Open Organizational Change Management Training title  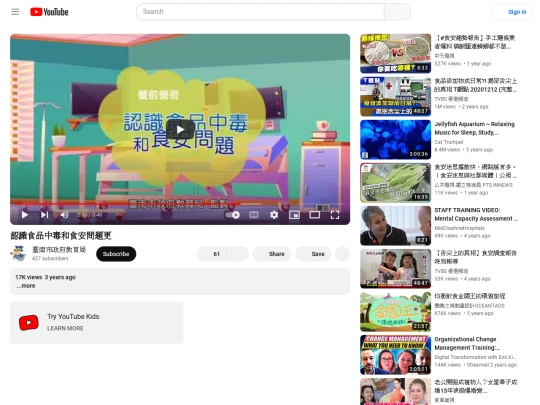click(467, 343)
